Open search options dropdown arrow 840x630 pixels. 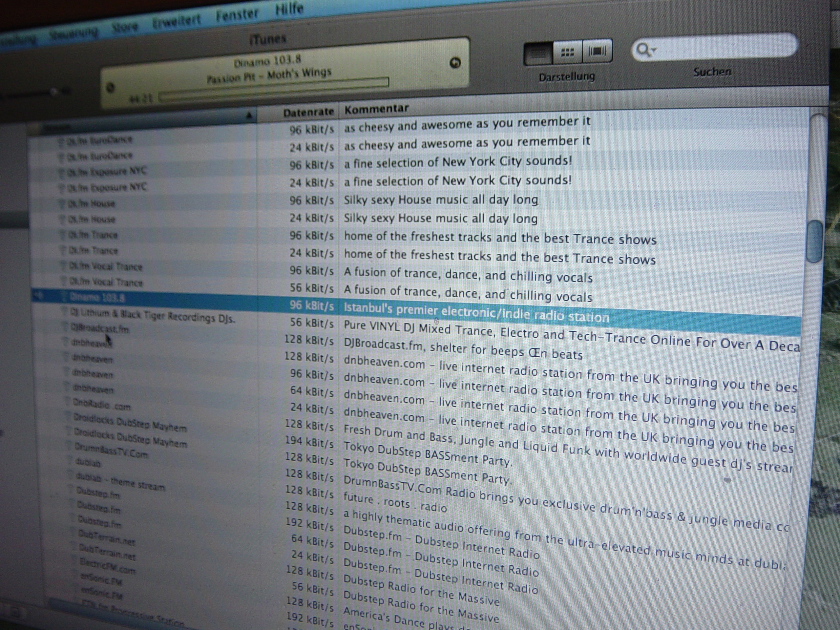pyautogui.click(x=654, y=49)
